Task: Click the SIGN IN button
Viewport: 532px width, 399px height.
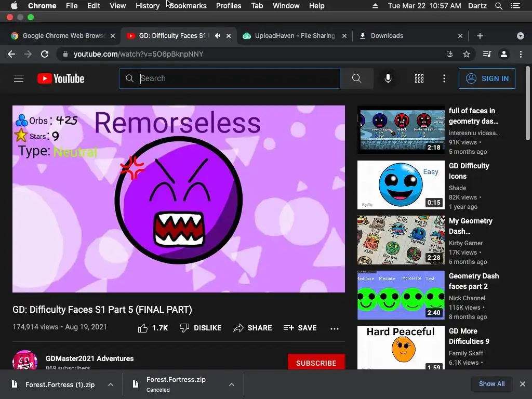Action: (487, 78)
